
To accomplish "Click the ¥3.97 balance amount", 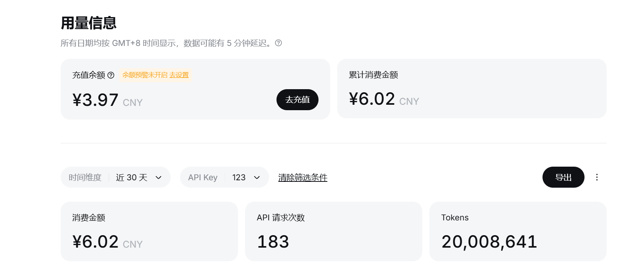I will tap(95, 100).
